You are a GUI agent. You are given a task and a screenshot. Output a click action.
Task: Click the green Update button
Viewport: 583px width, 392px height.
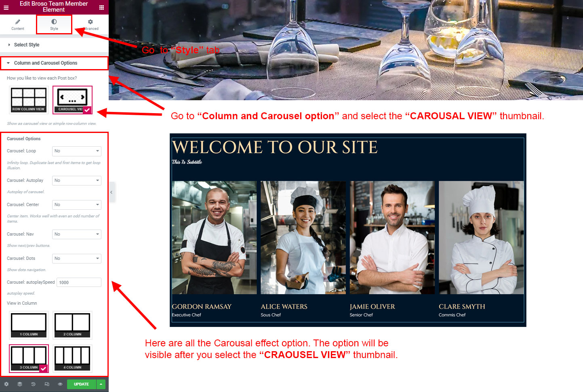(x=82, y=384)
